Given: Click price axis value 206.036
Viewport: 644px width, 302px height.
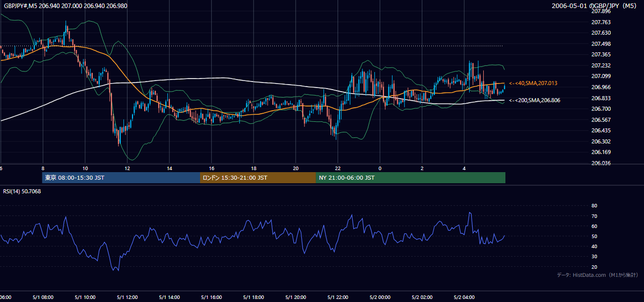Looking at the screenshot, I should coord(601,163).
